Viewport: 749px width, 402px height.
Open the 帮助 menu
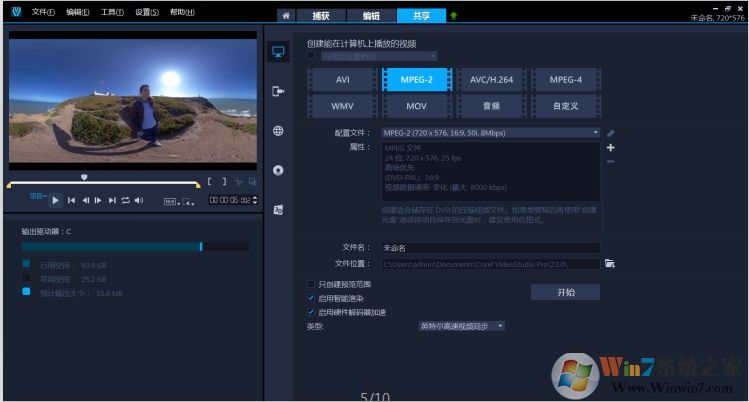tap(182, 12)
